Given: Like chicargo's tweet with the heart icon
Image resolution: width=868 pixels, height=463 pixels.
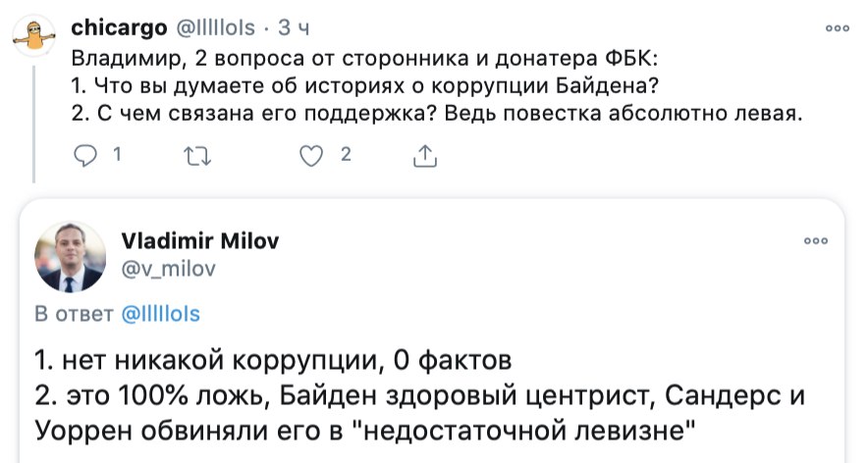Looking at the screenshot, I should [311, 155].
